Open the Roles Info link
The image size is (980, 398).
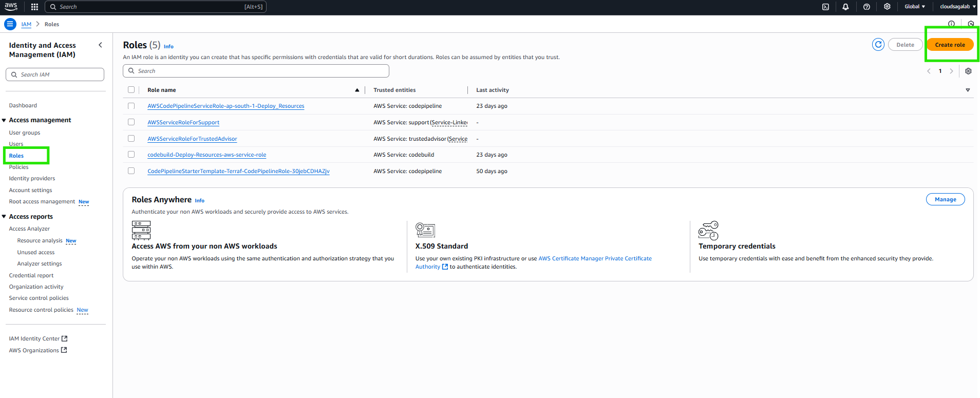pos(168,46)
